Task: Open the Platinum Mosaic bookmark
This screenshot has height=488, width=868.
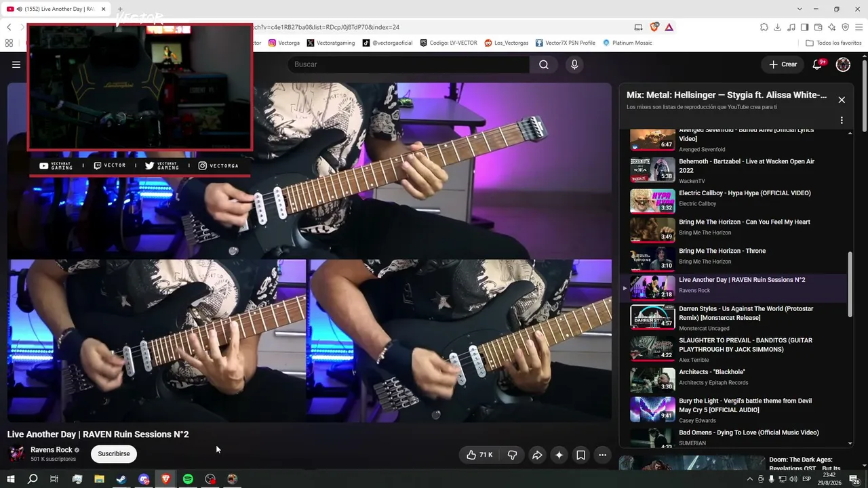Action: point(627,43)
